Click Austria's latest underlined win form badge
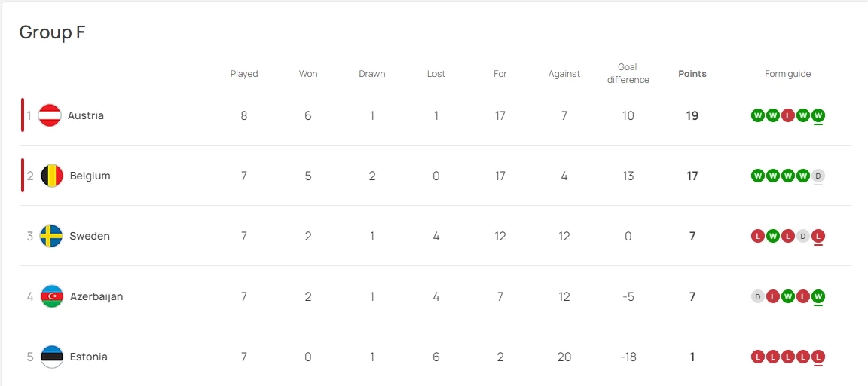The image size is (868, 386). coord(818,115)
